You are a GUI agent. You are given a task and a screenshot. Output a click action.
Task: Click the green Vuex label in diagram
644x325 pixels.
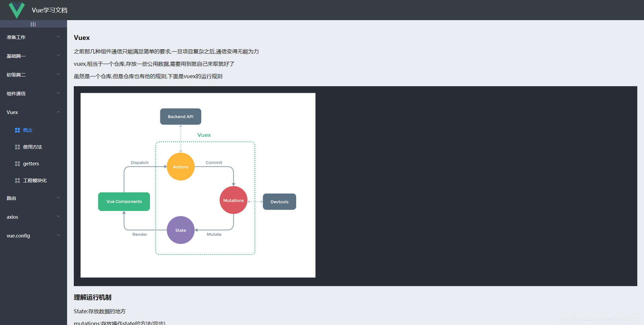[x=204, y=135]
